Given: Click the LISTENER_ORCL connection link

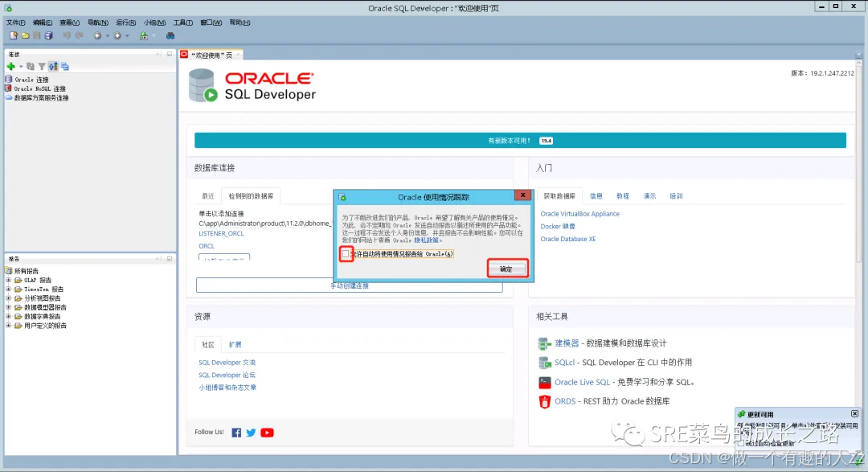Looking at the screenshot, I should [x=222, y=234].
